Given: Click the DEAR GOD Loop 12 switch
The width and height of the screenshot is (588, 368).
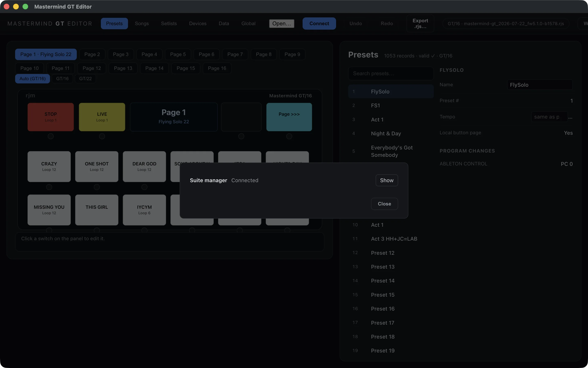Looking at the screenshot, I should 144,166.
